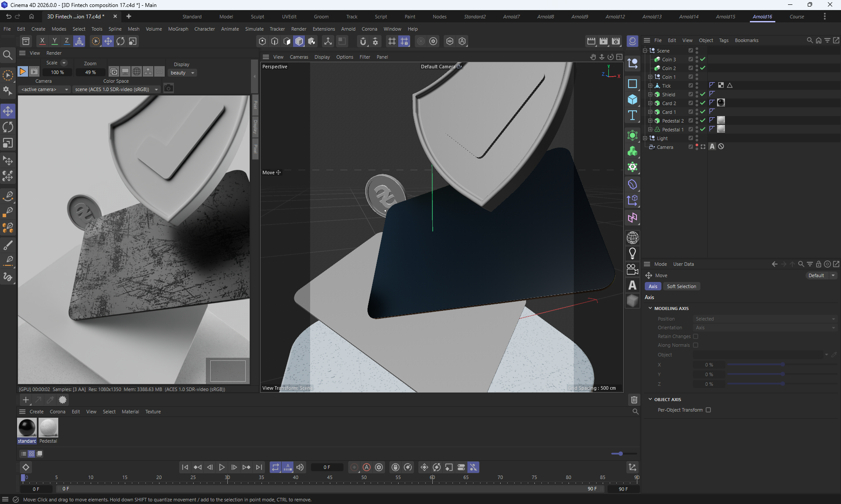Click Play forwards in timeline

point(222,467)
